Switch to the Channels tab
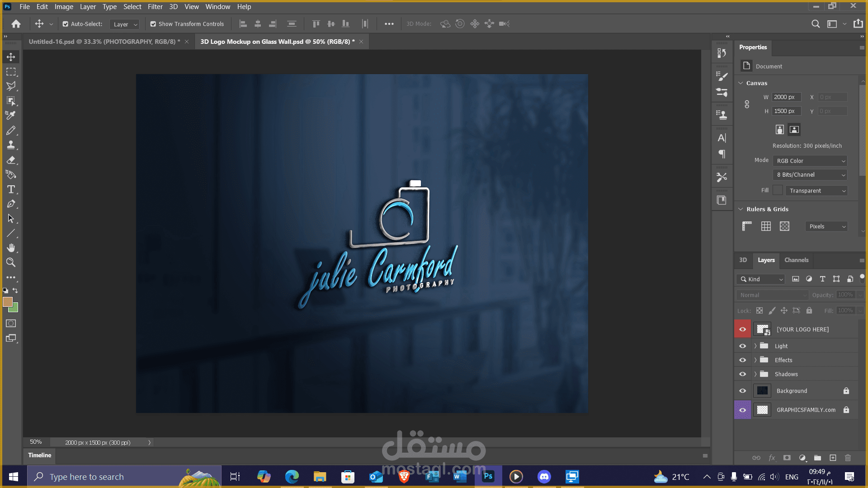The image size is (868, 488). pyautogui.click(x=796, y=260)
